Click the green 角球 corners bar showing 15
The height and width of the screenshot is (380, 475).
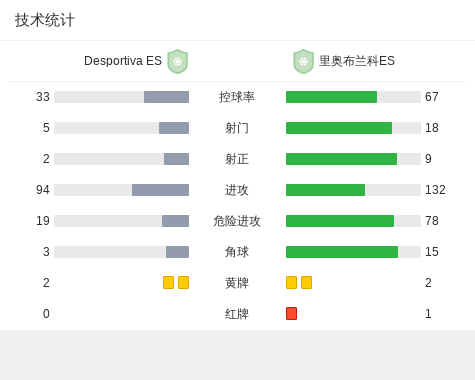(x=342, y=252)
